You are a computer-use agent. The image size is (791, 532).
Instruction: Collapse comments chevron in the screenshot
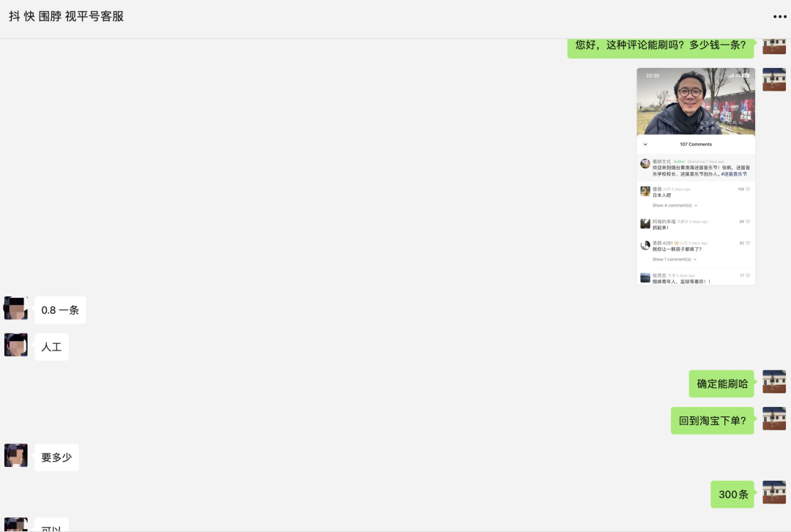[645, 144]
